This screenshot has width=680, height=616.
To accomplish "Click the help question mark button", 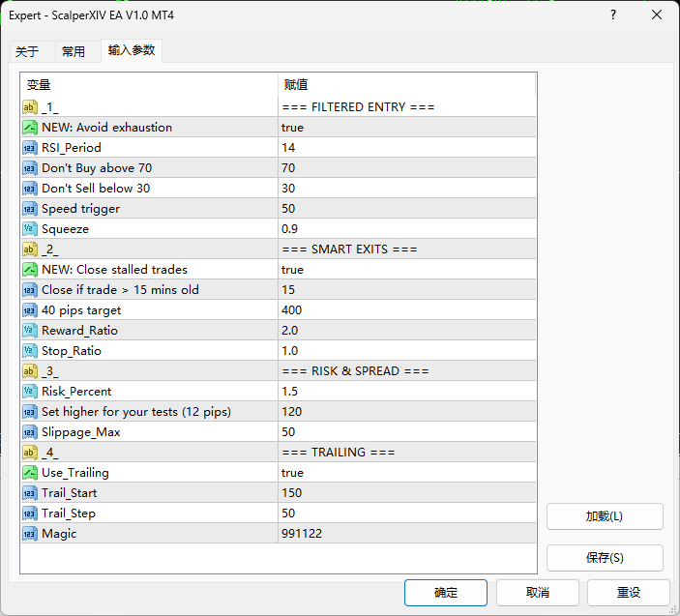I will tap(613, 15).
